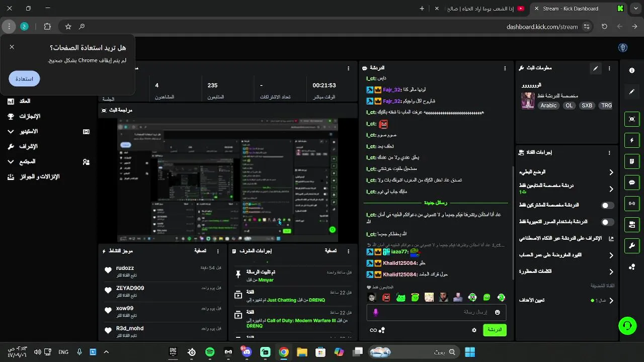Open the user avatar in dashboard header
Screen dimensions: 644x362
pos(623,48)
